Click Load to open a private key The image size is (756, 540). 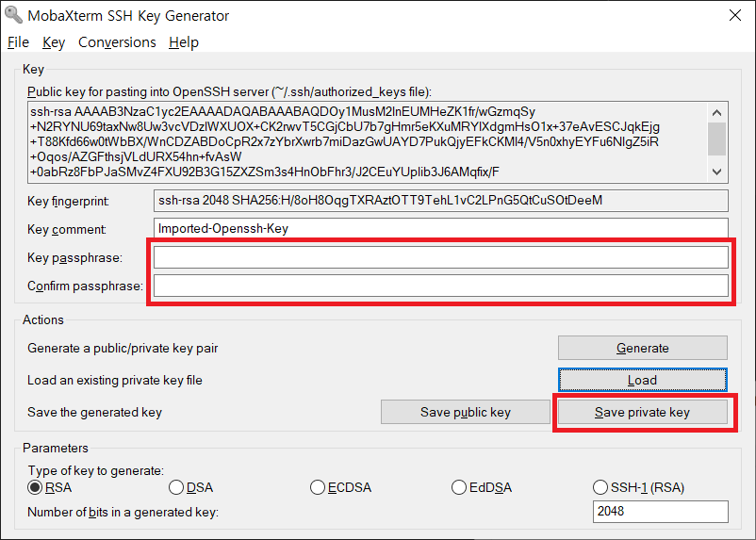(x=643, y=380)
